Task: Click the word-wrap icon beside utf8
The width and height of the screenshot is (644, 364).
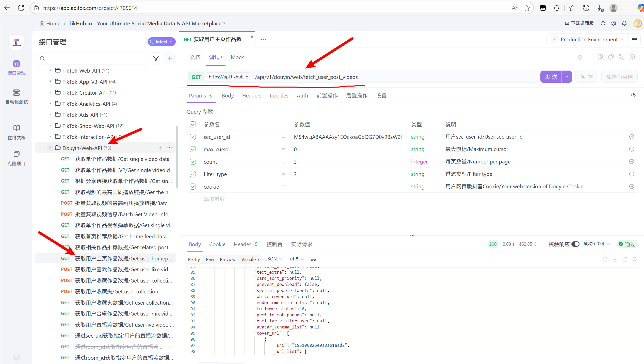Action: (x=313, y=259)
